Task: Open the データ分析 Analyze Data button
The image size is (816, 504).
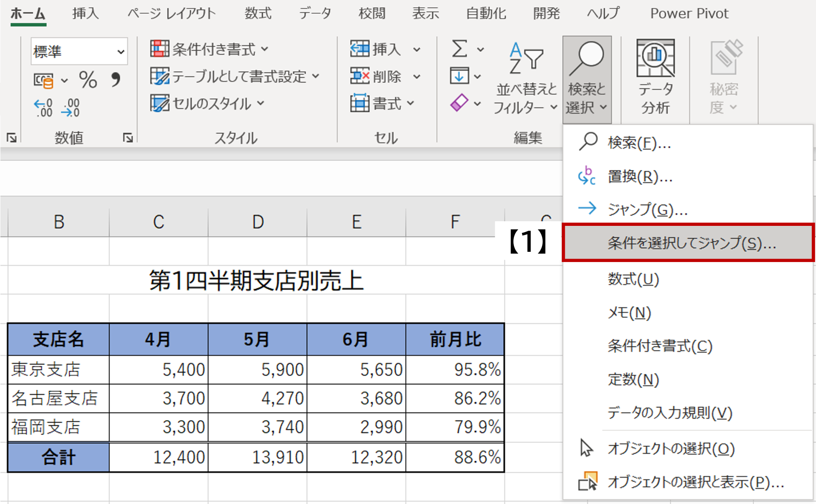Action: pyautogui.click(x=655, y=77)
